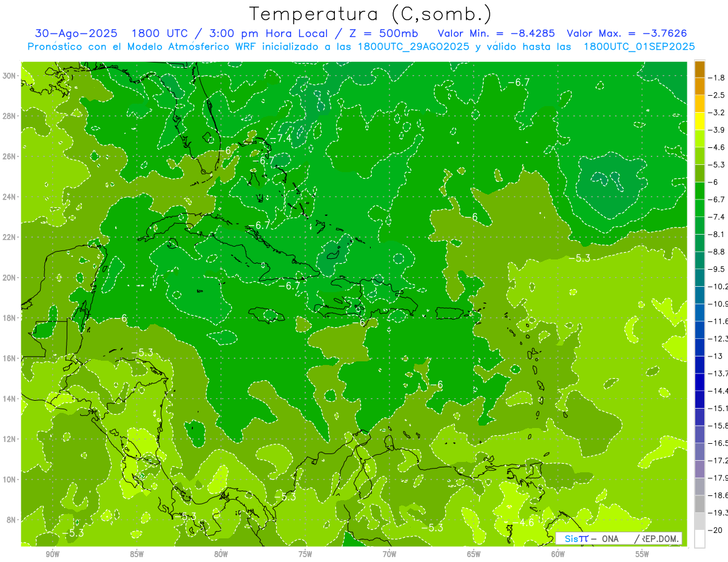Click the "-19.3" color bar label
Screen dimensions: 728x562
[x=718, y=513]
